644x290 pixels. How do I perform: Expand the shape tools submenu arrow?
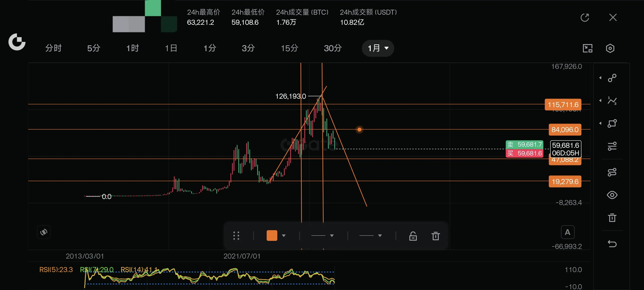click(600, 123)
